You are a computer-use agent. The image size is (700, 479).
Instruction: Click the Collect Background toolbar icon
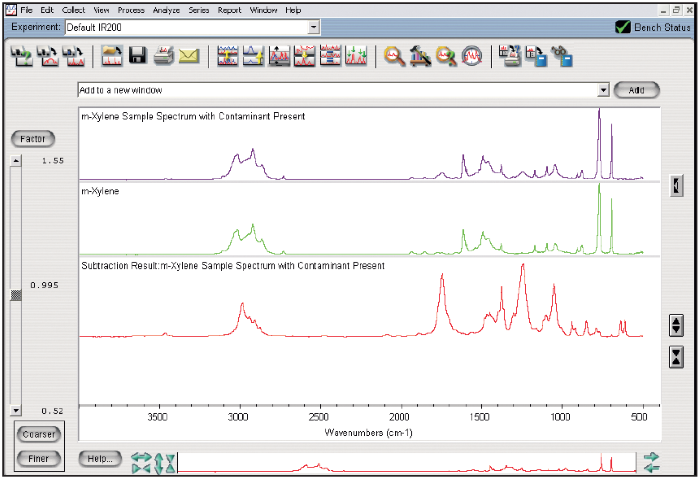(48, 57)
